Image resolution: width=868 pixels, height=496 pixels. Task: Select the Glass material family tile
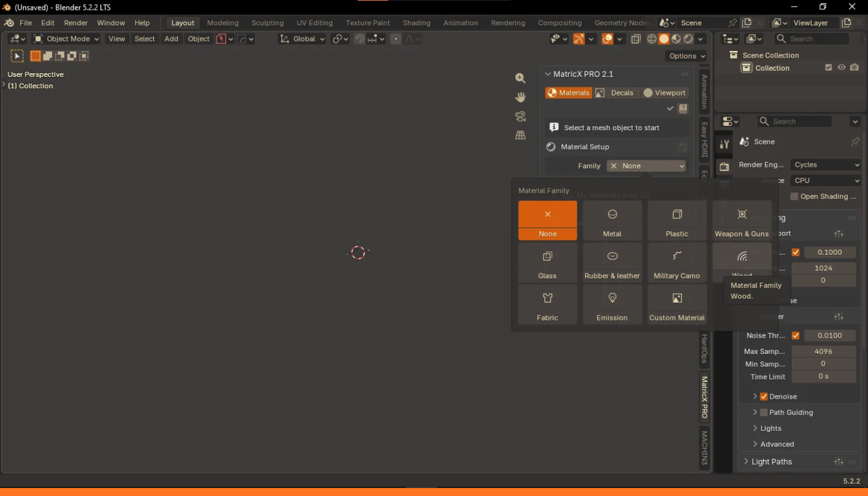[547, 263]
